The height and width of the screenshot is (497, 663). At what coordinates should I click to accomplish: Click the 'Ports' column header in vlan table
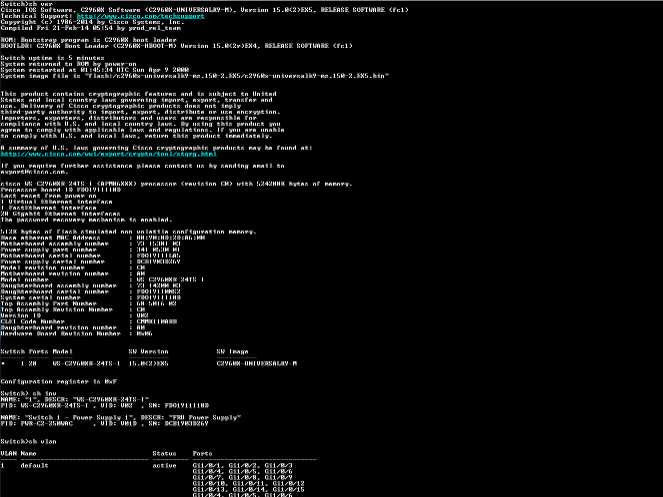point(203,453)
